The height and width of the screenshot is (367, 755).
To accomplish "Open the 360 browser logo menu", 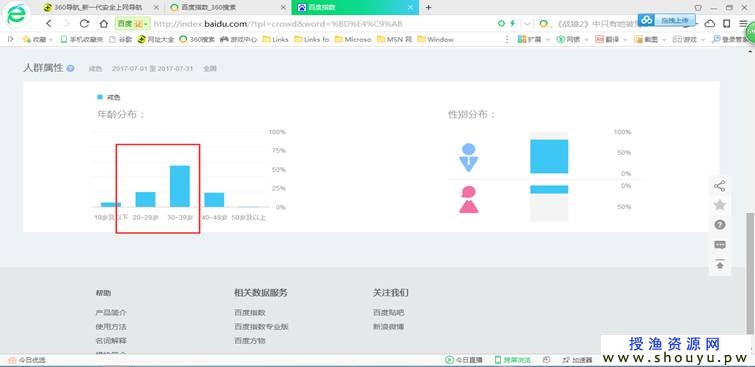I will pyautogui.click(x=16, y=14).
